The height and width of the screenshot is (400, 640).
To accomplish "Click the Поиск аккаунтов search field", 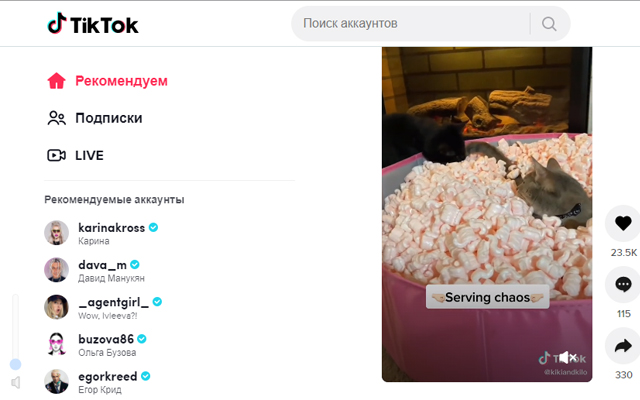I will 416,24.
